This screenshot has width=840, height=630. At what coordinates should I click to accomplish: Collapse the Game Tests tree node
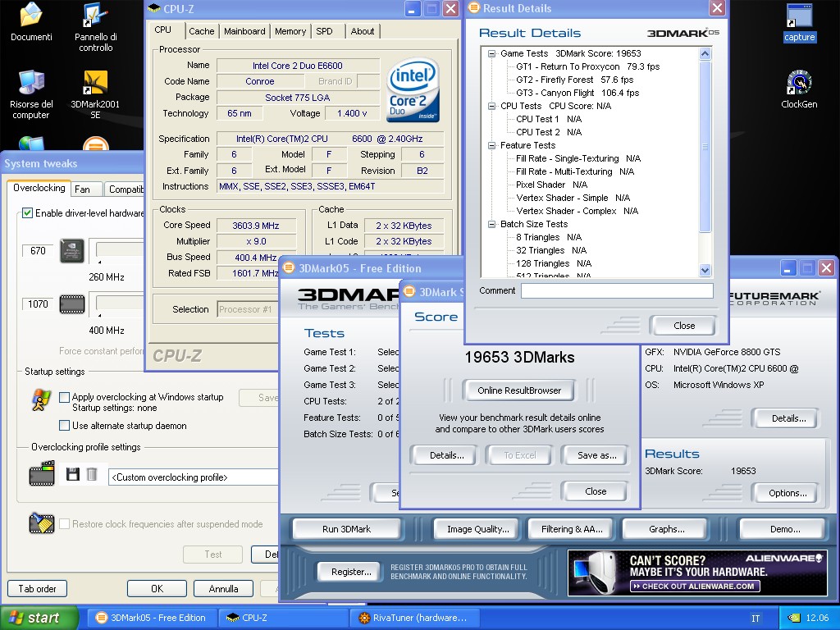pos(492,53)
